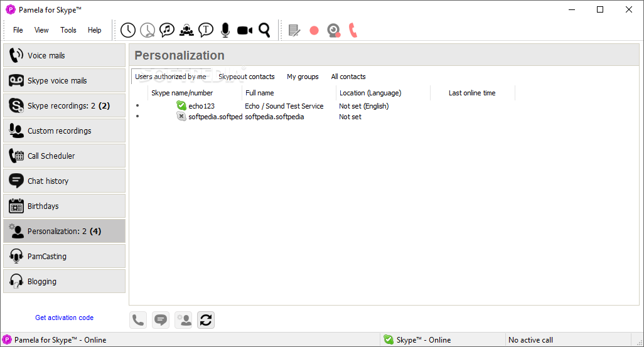This screenshot has width=644, height=347.
Task: Open Custom recordings section
Action: click(65, 131)
